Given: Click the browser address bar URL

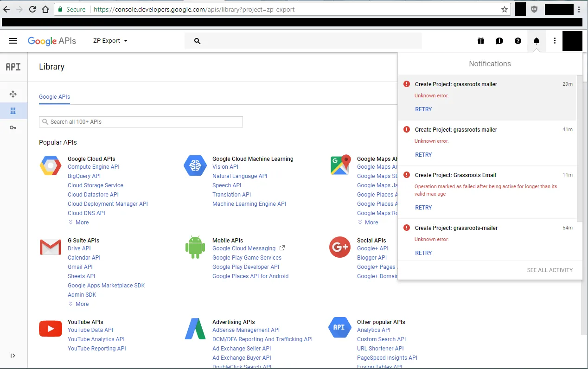Looking at the screenshot, I should (194, 9).
